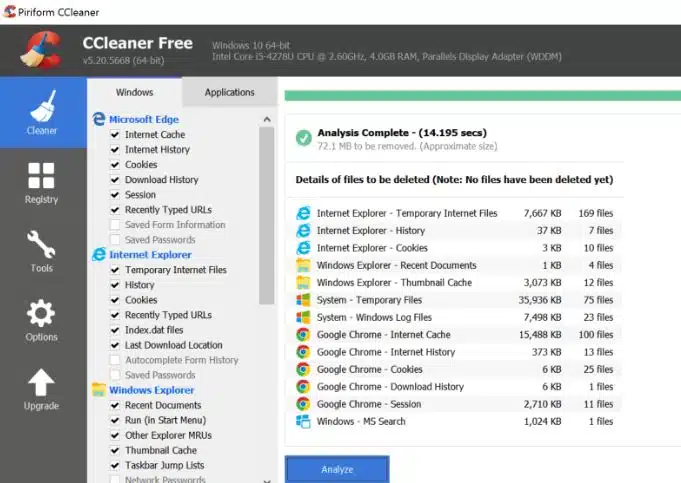This screenshot has height=483, width=681.
Task: Open the Tools wrench section
Action: pos(41,251)
